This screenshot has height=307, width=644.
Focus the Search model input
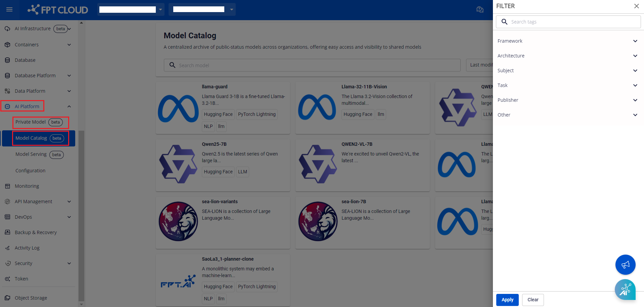(x=312, y=65)
